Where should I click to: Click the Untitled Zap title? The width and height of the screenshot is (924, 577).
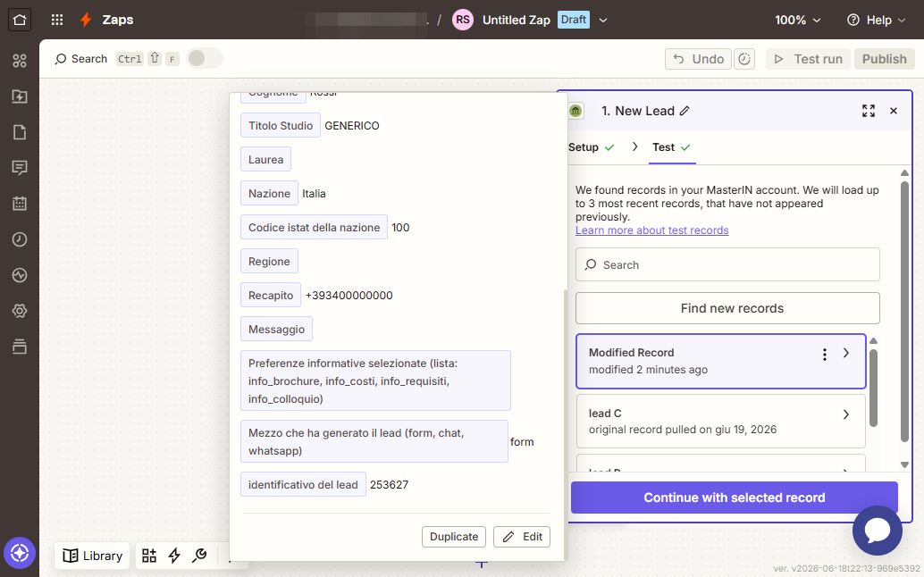(x=516, y=20)
